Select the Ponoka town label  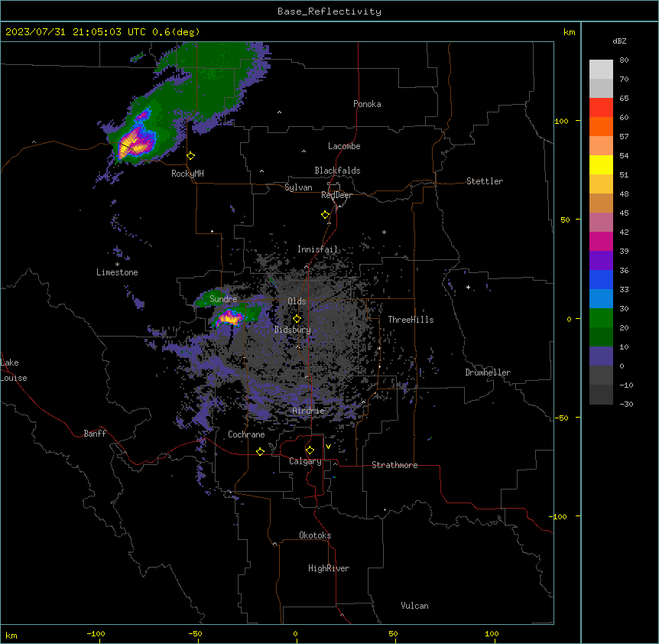(x=367, y=104)
